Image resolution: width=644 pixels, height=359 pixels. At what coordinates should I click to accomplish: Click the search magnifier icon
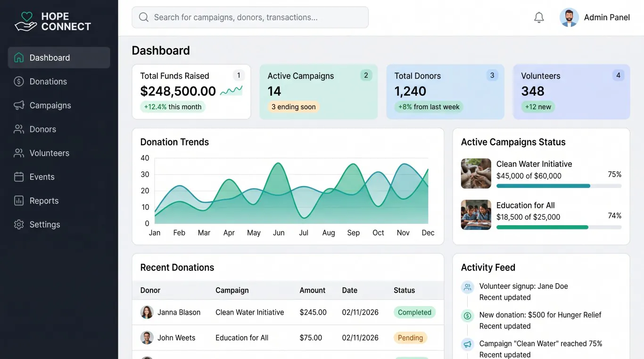[144, 17]
